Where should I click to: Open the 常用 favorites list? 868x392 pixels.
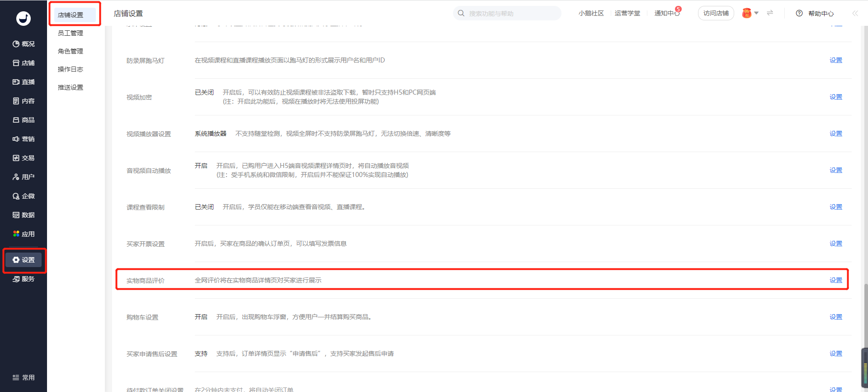(24, 378)
